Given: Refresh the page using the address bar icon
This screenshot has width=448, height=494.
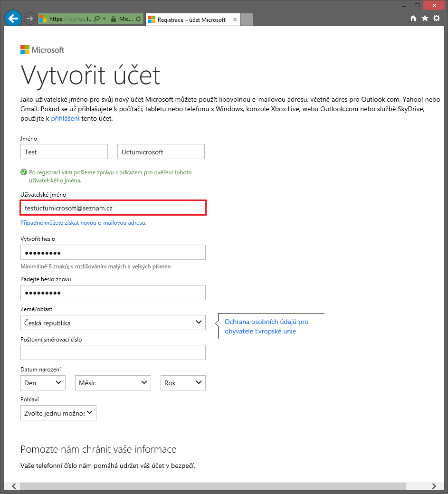Looking at the screenshot, I should click(x=138, y=19).
